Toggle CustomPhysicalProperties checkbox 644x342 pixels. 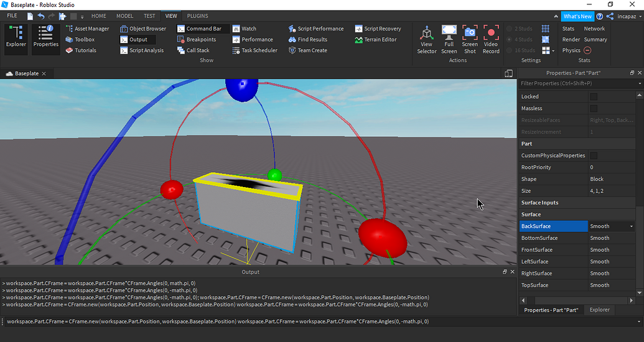pos(594,155)
